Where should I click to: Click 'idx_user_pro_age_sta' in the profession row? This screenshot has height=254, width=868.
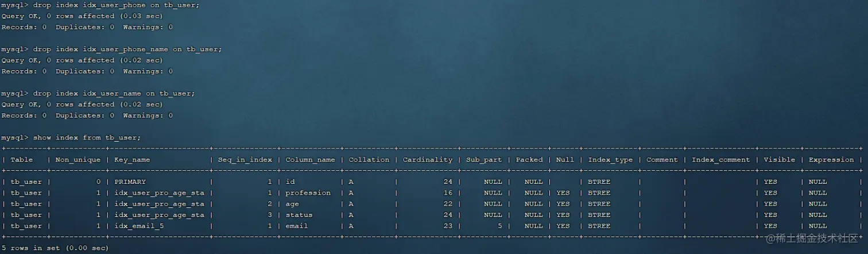(x=159, y=193)
